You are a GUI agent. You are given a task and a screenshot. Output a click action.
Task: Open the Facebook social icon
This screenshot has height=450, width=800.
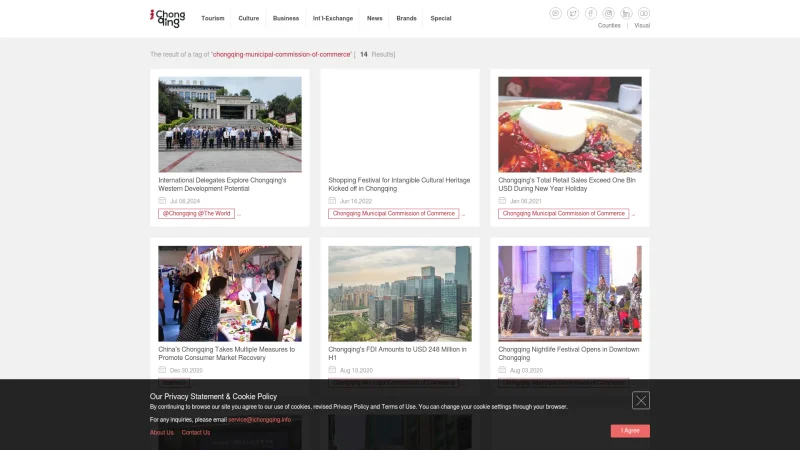click(591, 13)
